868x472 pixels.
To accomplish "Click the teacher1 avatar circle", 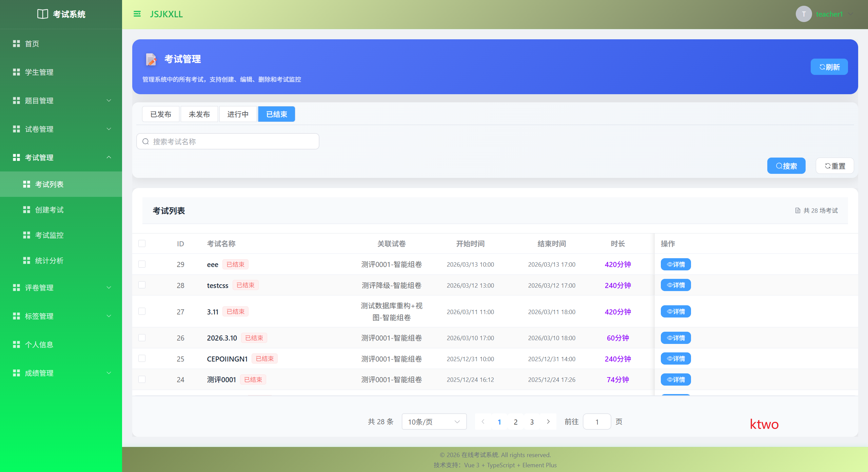I will pyautogui.click(x=803, y=14).
